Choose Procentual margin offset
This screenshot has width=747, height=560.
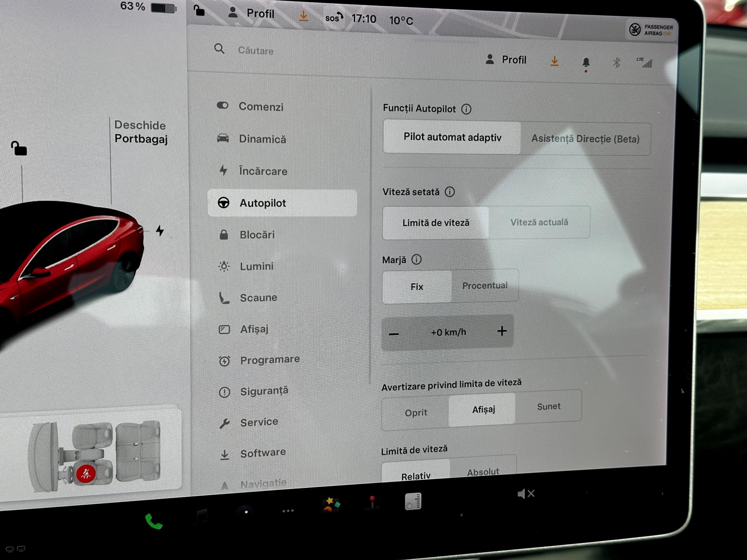485,285
